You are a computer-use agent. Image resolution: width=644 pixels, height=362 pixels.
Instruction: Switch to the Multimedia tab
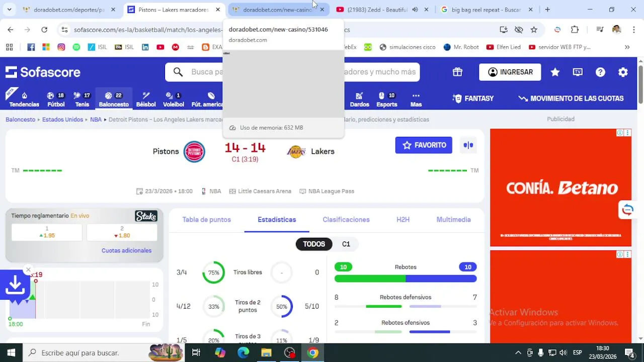click(453, 220)
